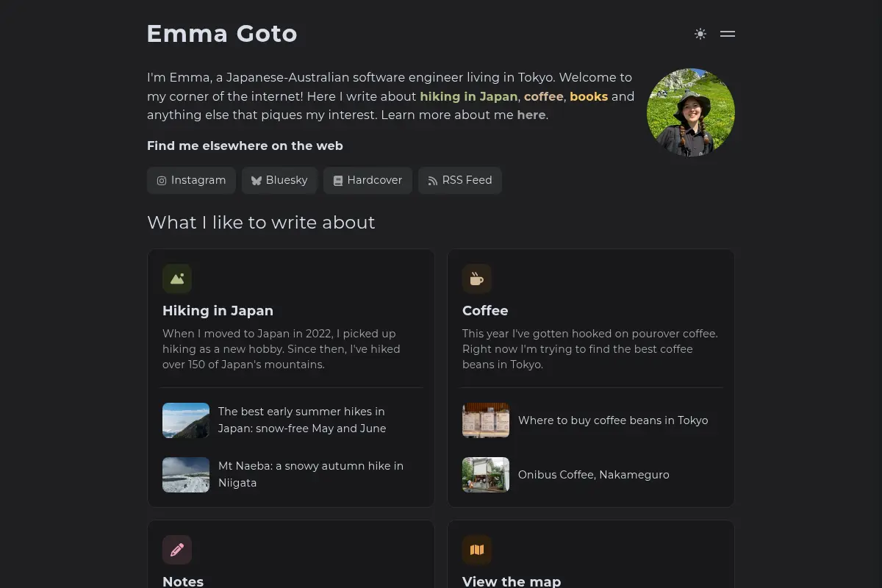Open the Instagram profile button
Viewport: 882px width, 588px height.
point(191,180)
